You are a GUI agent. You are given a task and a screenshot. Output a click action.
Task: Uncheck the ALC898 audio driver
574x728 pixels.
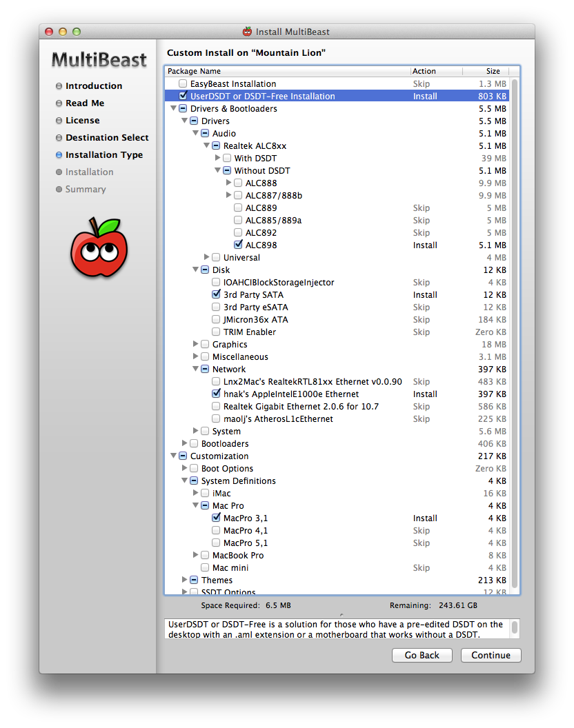(238, 245)
